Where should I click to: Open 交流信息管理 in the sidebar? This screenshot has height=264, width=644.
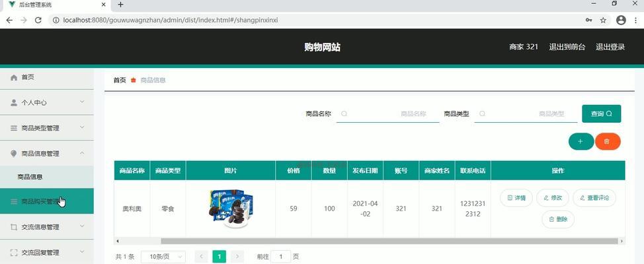tap(47, 227)
